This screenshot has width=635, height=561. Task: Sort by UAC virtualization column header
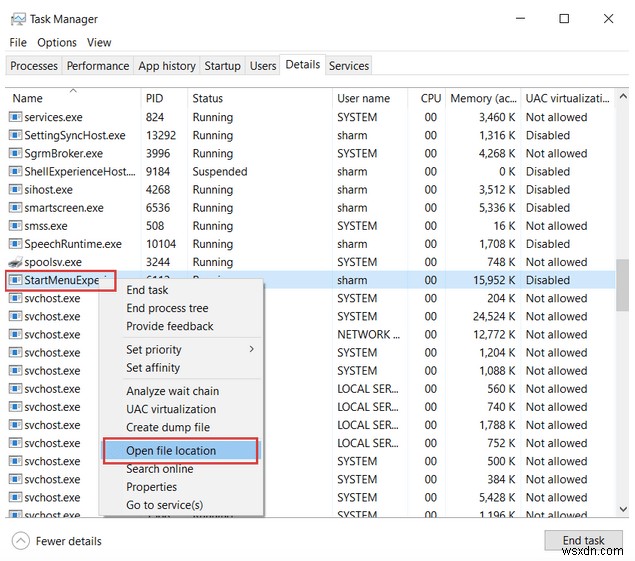(567, 98)
